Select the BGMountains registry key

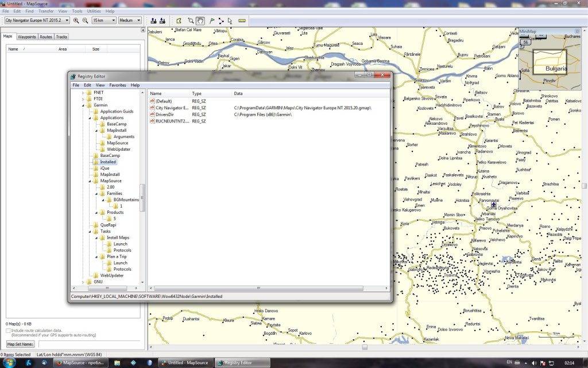pos(125,200)
